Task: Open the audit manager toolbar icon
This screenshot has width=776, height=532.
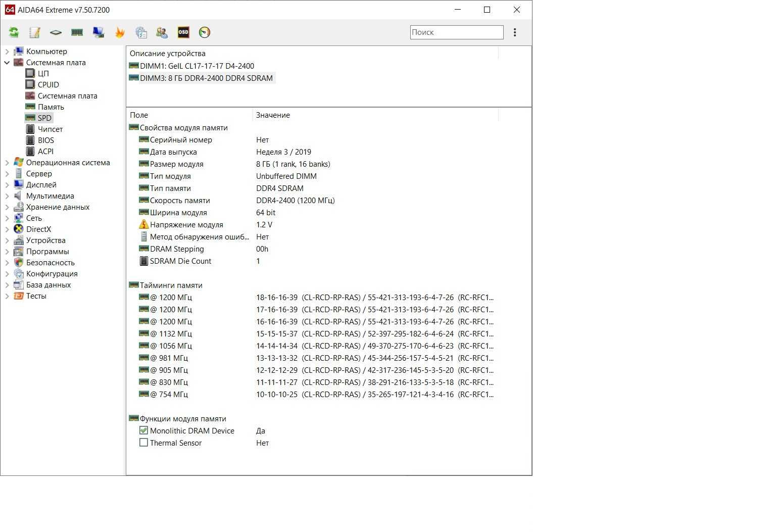Action: tap(141, 32)
